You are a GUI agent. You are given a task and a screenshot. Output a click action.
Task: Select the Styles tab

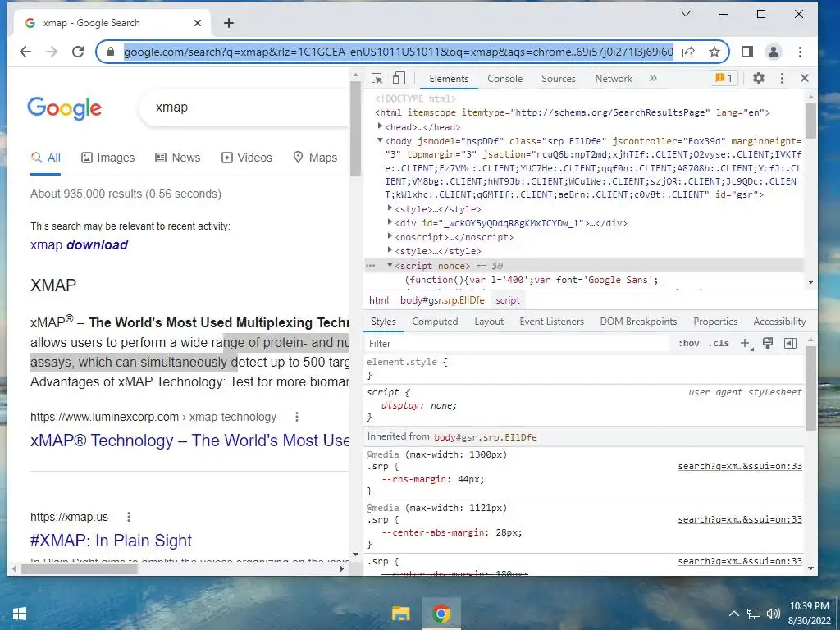point(384,322)
